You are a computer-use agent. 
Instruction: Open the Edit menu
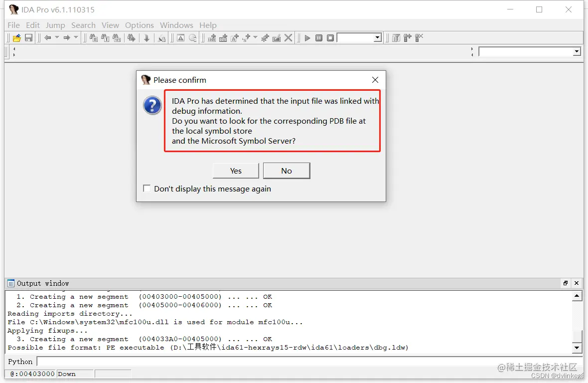coord(32,25)
